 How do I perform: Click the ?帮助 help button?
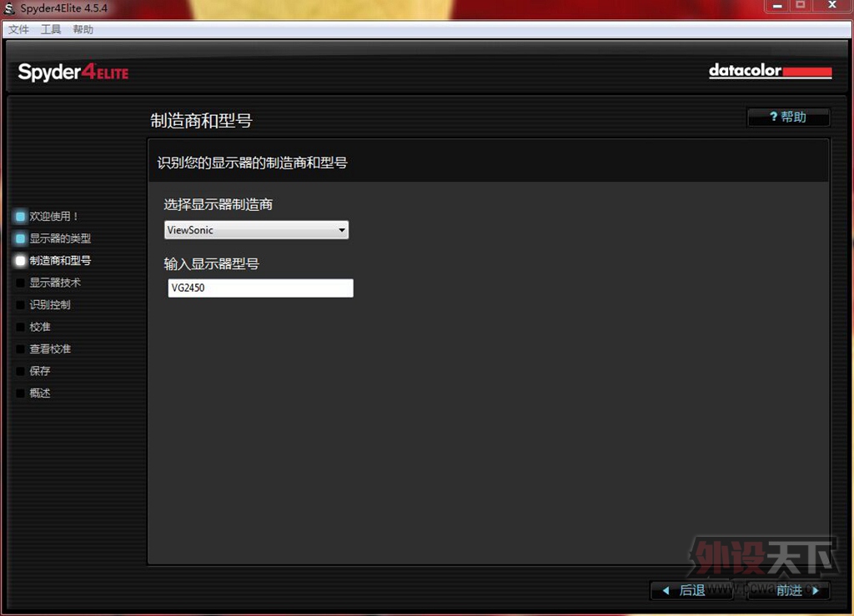point(789,117)
